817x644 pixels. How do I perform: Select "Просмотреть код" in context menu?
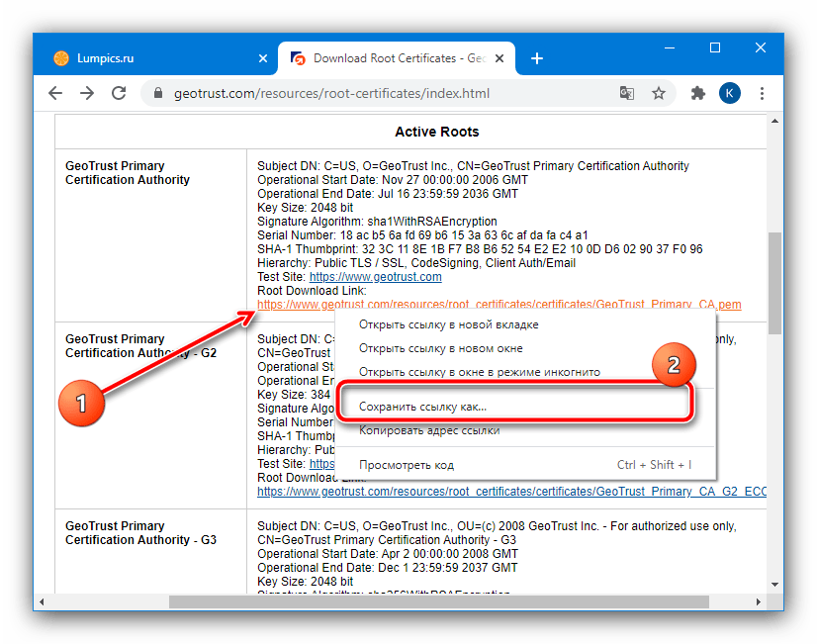pos(407,465)
